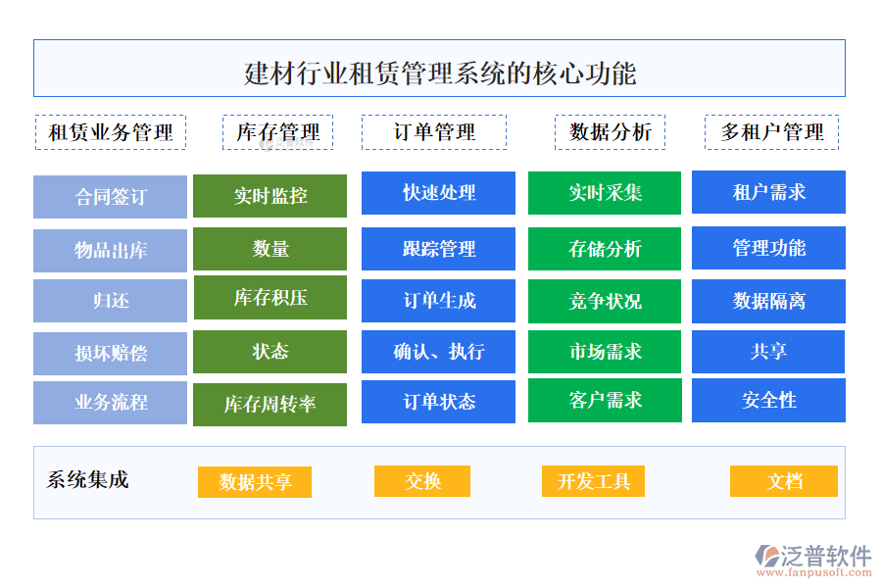Screen dimensions: 882x588
Task: Click the main title 建材行业租赁管理系统的核心功能
Action: (439, 73)
